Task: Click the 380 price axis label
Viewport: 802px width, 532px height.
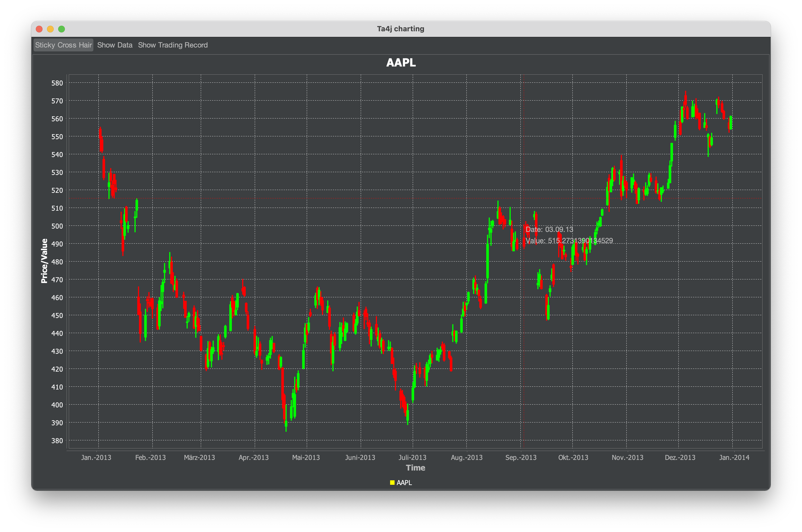Action: 57,441
